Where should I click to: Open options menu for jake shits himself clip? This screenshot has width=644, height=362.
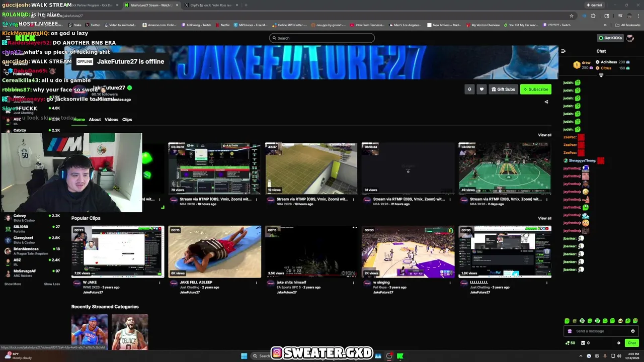click(x=353, y=283)
